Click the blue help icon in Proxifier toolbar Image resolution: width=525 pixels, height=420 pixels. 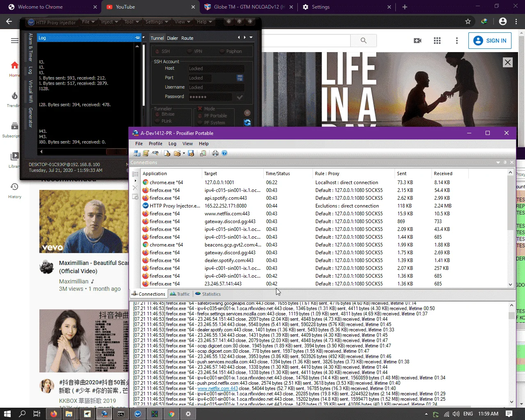tap(224, 153)
